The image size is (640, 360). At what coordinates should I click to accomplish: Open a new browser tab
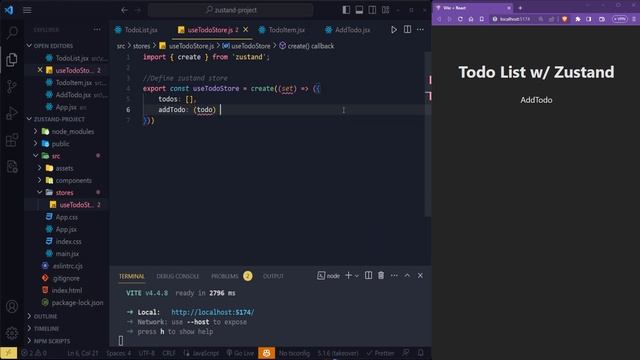coord(520,8)
